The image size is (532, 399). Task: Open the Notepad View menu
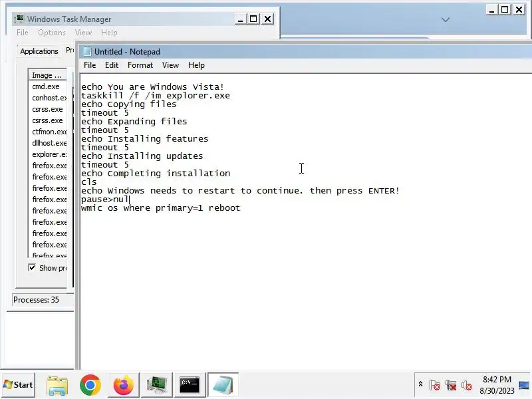coord(170,65)
